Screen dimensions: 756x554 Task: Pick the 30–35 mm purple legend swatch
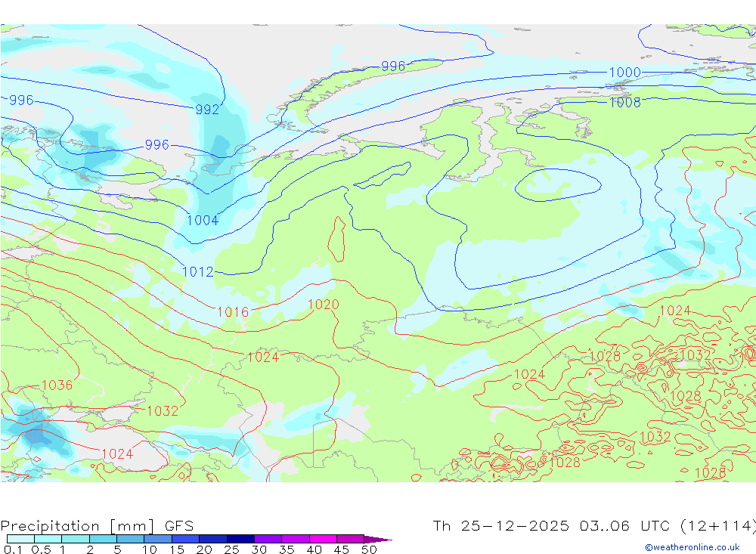pos(268,539)
